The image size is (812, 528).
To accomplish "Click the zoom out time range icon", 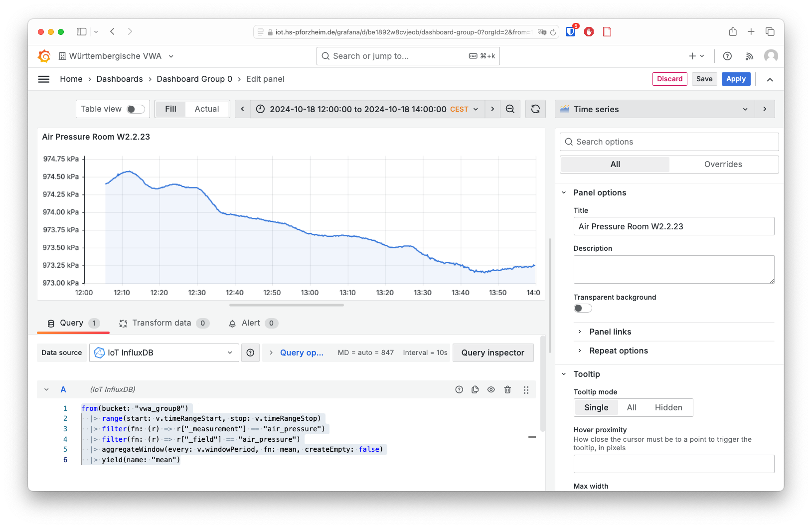I will tap(510, 109).
